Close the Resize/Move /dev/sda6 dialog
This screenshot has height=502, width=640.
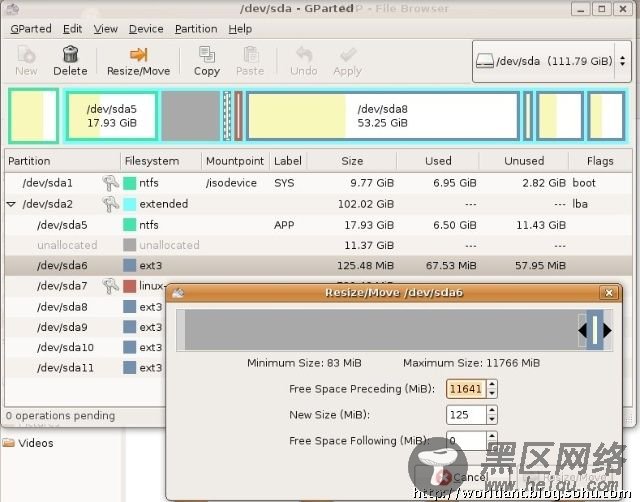609,293
